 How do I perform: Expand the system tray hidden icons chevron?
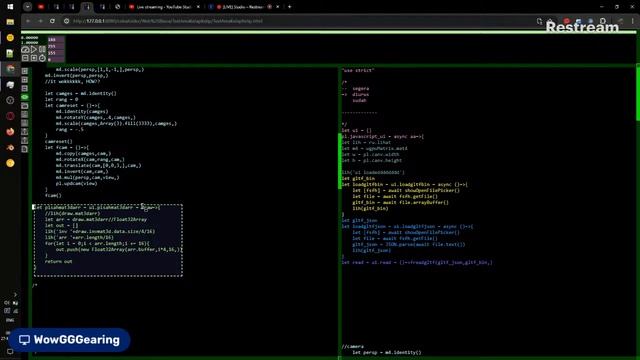(x=15, y=294)
